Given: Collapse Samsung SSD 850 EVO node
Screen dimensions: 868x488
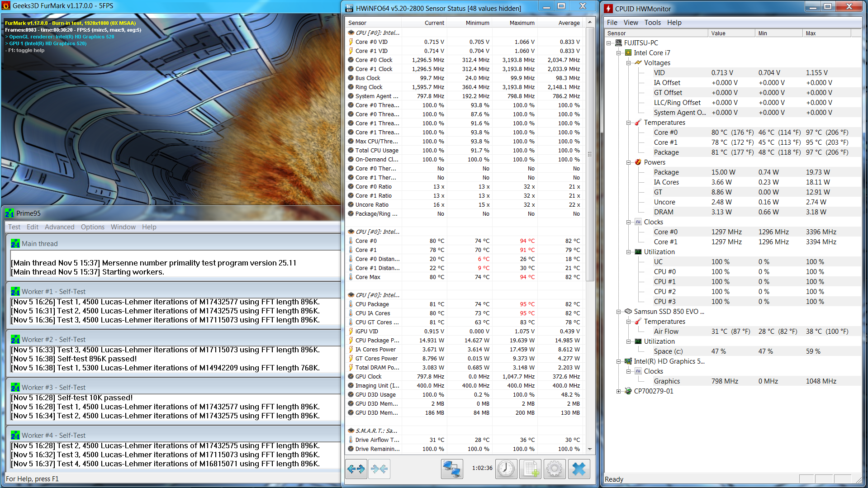Looking at the screenshot, I should (619, 312).
